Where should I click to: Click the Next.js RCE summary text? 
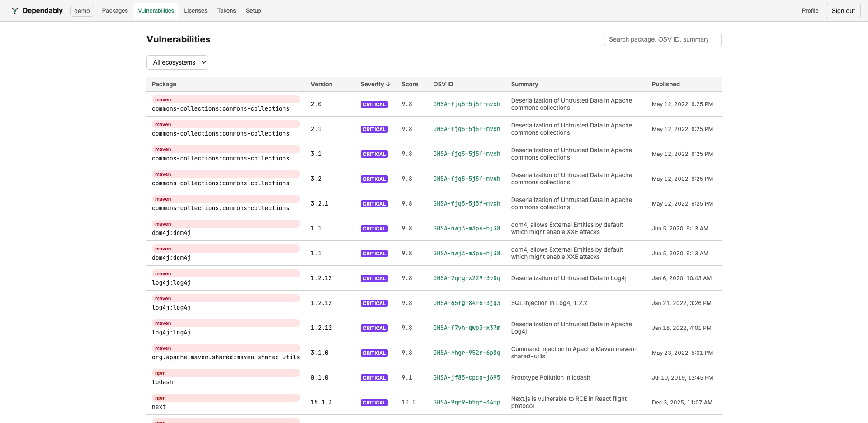569,403
